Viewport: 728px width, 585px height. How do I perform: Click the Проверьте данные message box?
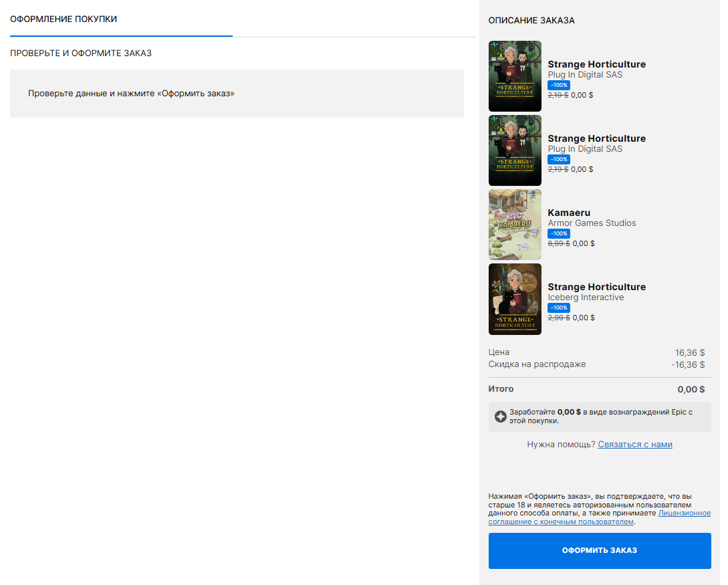point(237,94)
